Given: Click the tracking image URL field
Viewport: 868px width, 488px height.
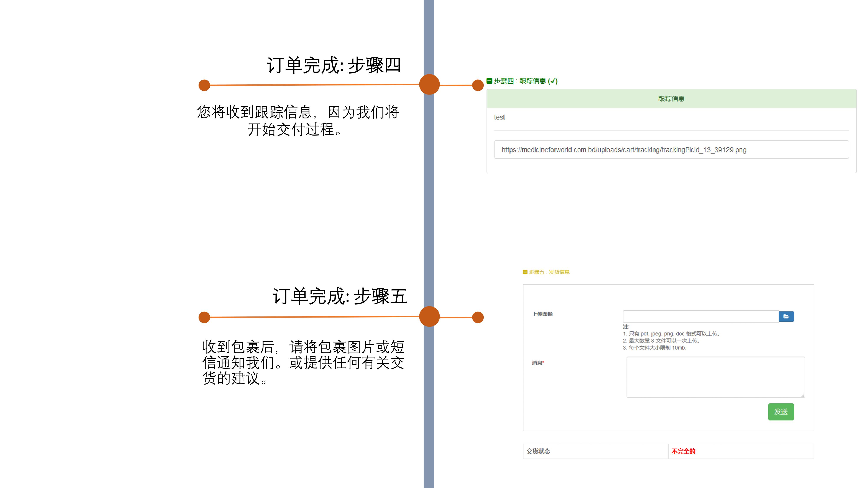Looking at the screenshot, I should point(671,149).
